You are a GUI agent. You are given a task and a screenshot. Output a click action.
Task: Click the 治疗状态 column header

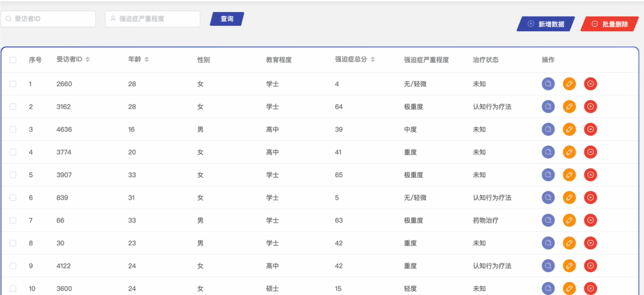[486, 60]
